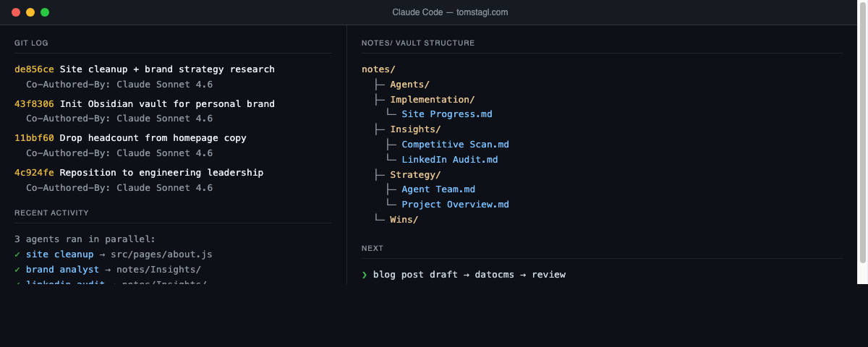The width and height of the screenshot is (868, 347).
Task: Expand the Agents/ folder
Action: 410,85
